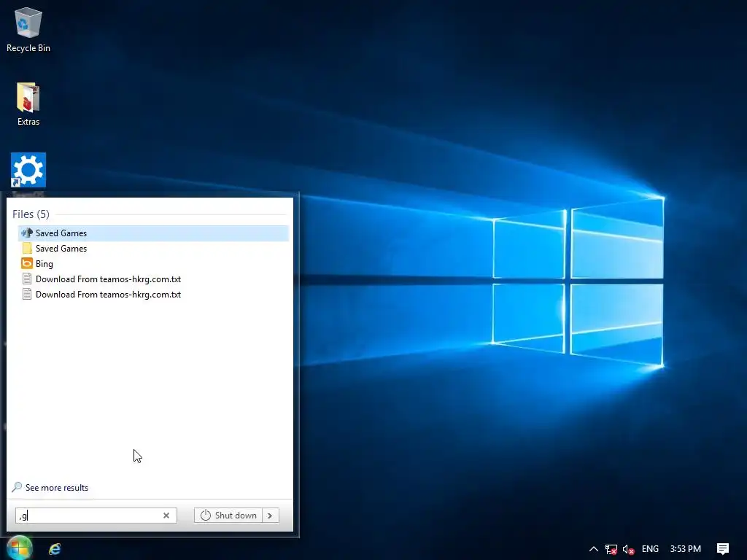Click the 3:53 PM clock
Image resolution: width=747 pixels, height=560 pixels.
[x=686, y=549]
